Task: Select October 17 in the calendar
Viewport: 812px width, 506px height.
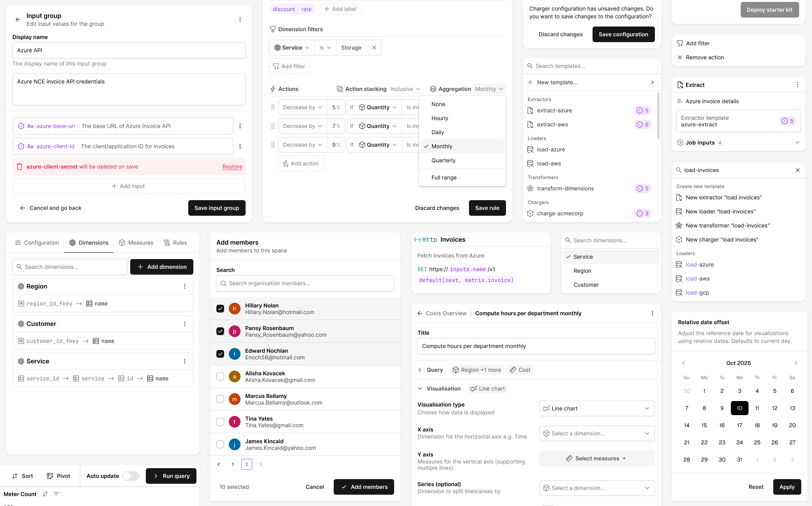Action: pyautogui.click(x=739, y=425)
